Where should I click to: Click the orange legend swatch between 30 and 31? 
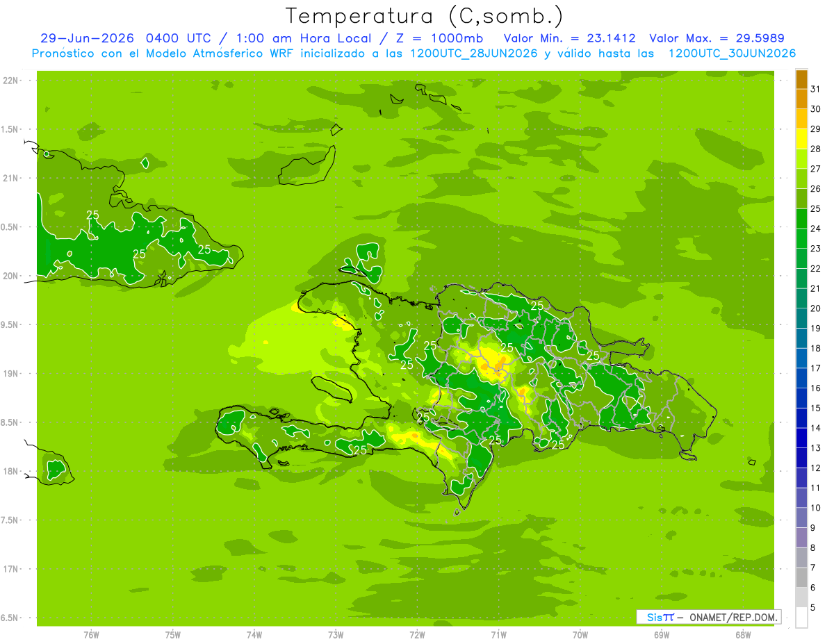point(801,99)
